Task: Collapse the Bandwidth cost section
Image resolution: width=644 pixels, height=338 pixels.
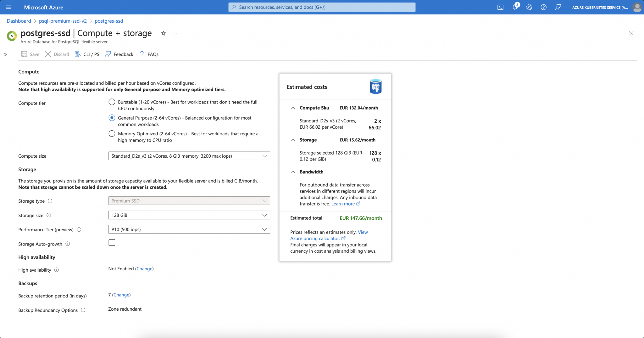Action: [x=293, y=172]
